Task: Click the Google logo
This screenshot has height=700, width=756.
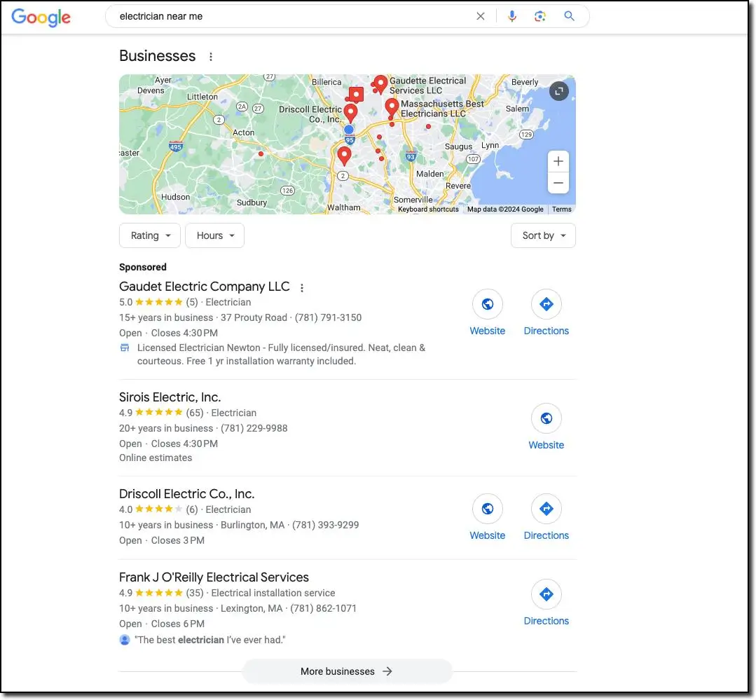Action: pyautogui.click(x=41, y=18)
